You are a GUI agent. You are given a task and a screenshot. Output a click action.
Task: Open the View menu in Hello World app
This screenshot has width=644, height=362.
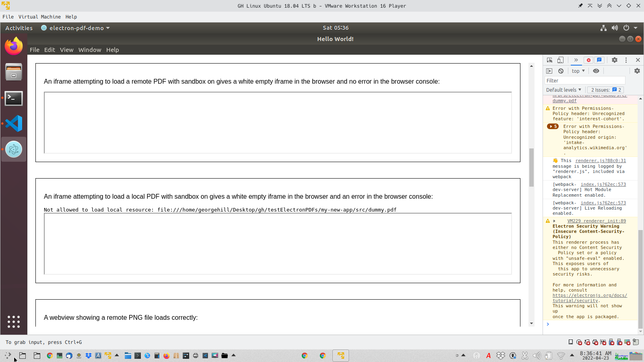[66, 49]
